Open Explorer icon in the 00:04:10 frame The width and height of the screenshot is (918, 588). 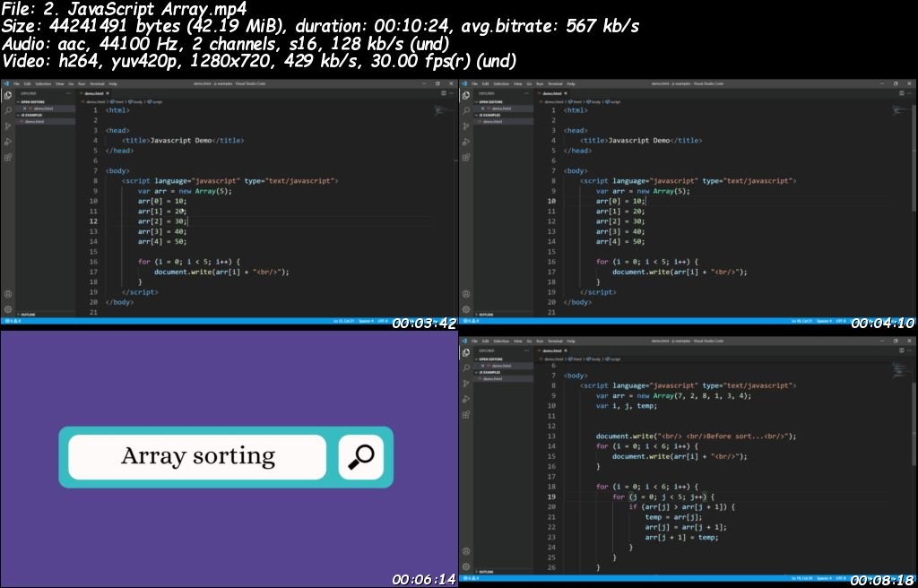tap(466, 95)
